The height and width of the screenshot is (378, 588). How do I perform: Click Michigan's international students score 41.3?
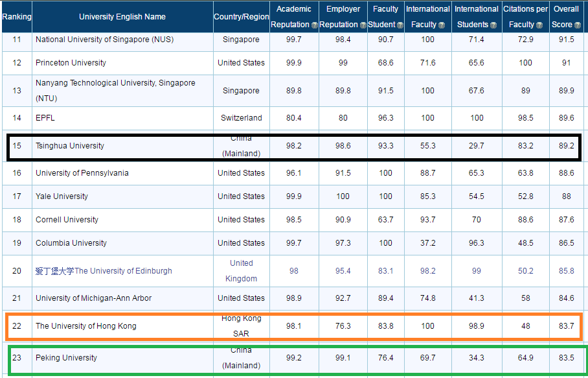477,298
